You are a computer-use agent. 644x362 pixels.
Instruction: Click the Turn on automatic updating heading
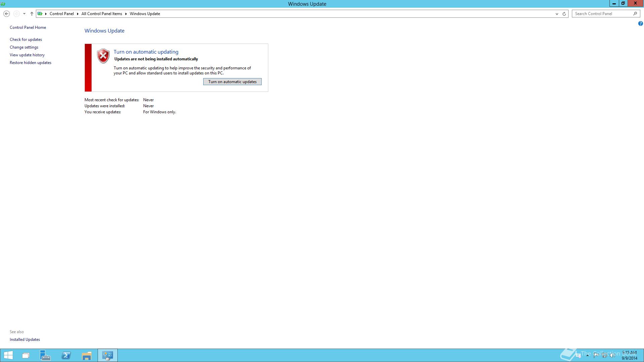146,52
